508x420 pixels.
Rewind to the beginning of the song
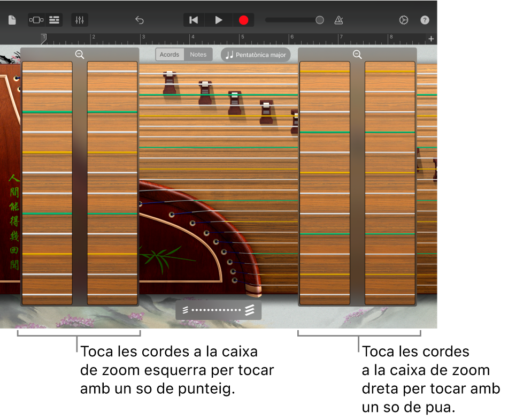(x=193, y=20)
